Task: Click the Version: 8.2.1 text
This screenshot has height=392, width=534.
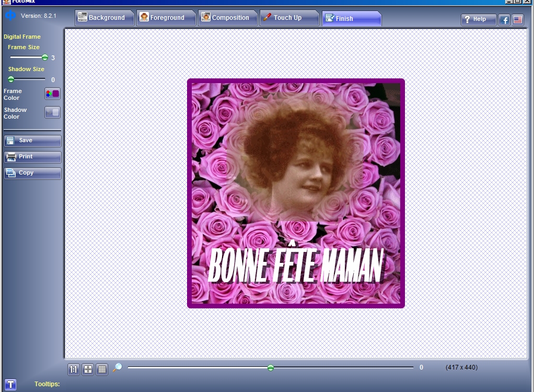Action: point(39,16)
